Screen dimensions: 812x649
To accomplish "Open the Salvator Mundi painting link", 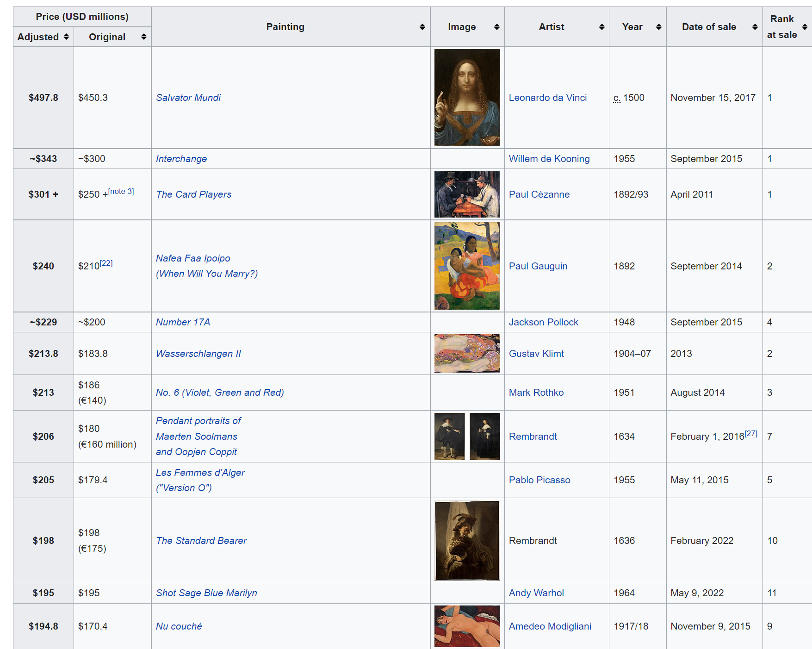I will (x=188, y=98).
